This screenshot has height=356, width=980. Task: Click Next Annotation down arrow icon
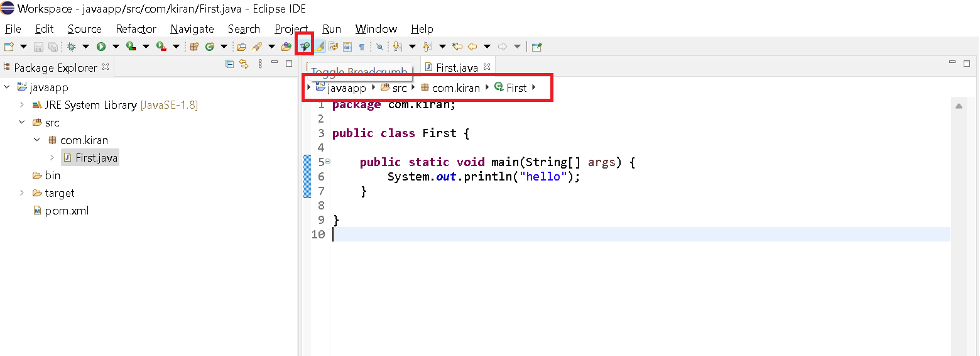click(x=397, y=47)
